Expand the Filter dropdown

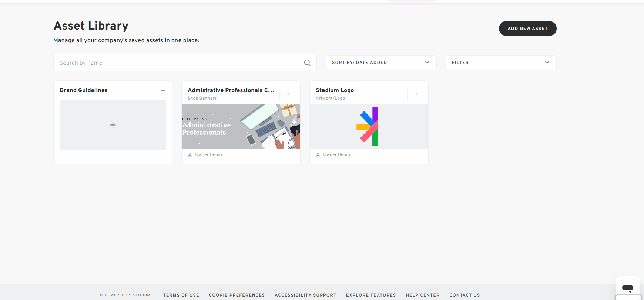(501, 63)
